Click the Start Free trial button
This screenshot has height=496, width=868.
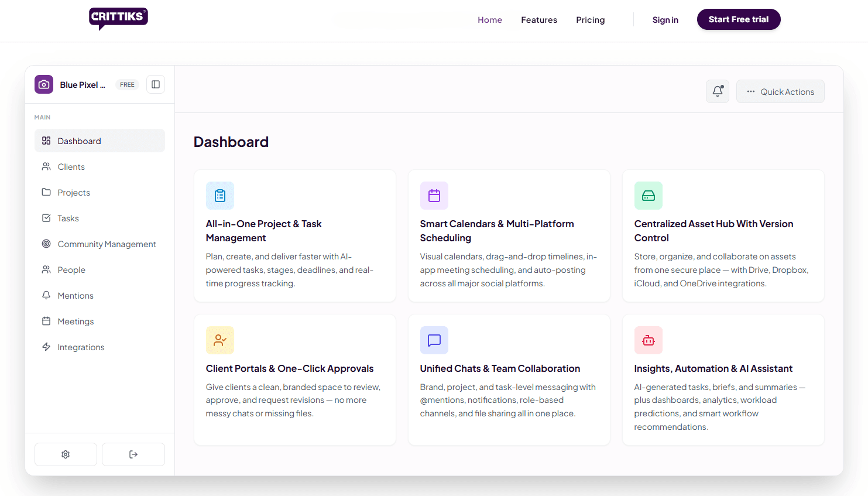pos(738,19)
